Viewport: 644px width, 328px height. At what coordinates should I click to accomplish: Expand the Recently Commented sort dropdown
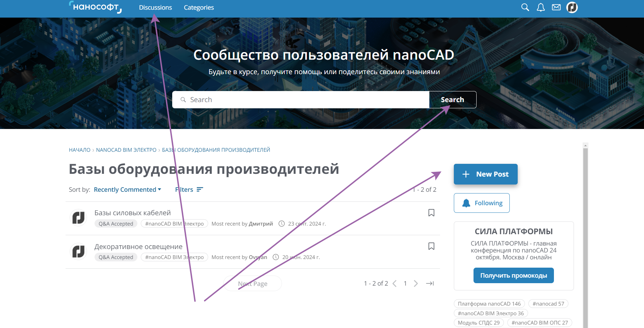[x=127, y=190]
